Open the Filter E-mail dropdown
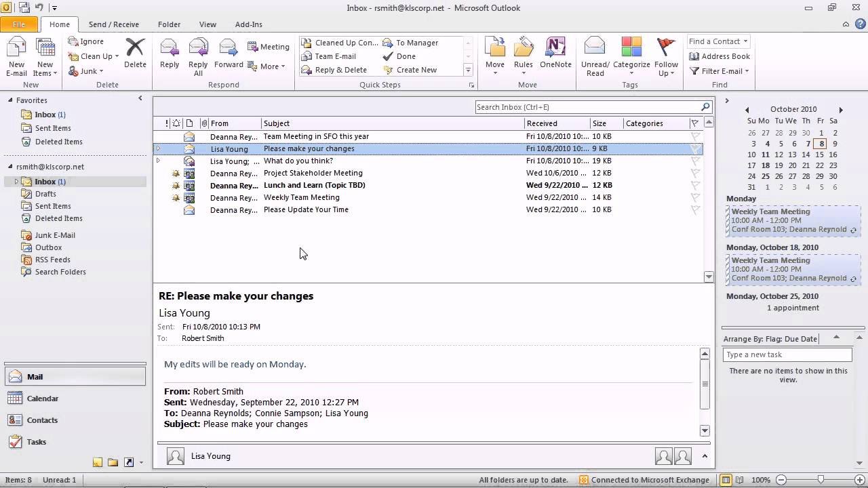 pyautogui.click(x=747, y=71)
